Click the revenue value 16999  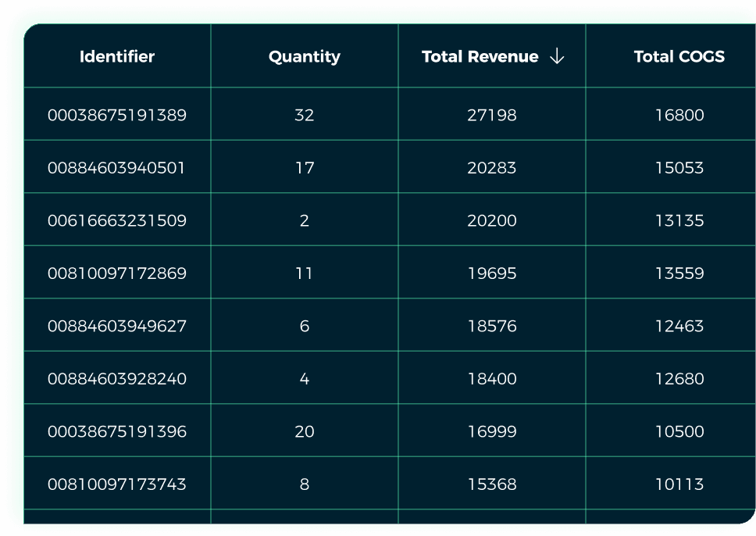[x=491, y=431]
